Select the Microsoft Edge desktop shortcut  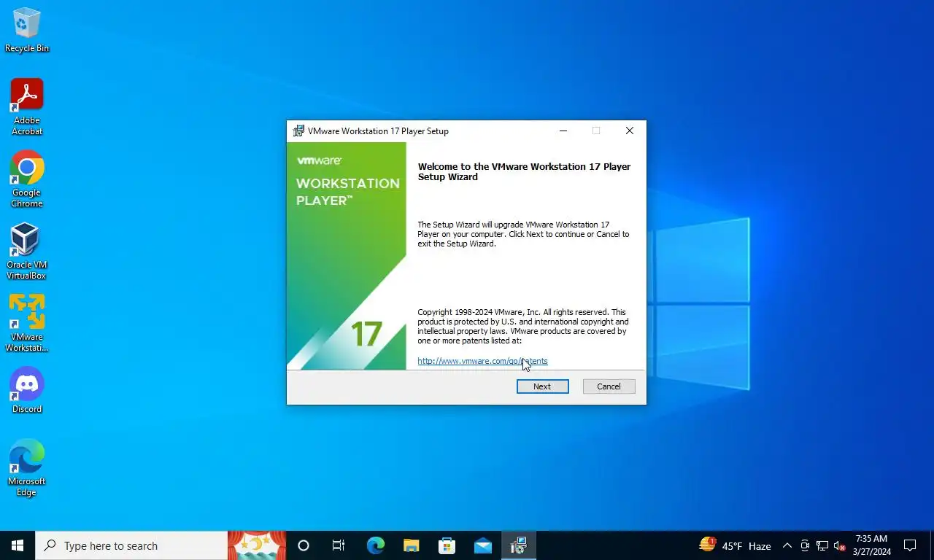(27, 468)
